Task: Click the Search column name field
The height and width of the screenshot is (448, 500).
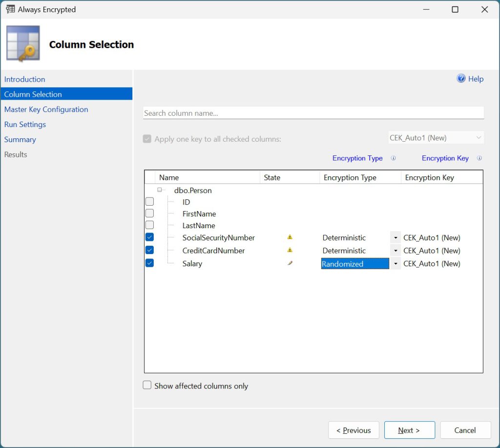Action: click(x=313, y=113)
